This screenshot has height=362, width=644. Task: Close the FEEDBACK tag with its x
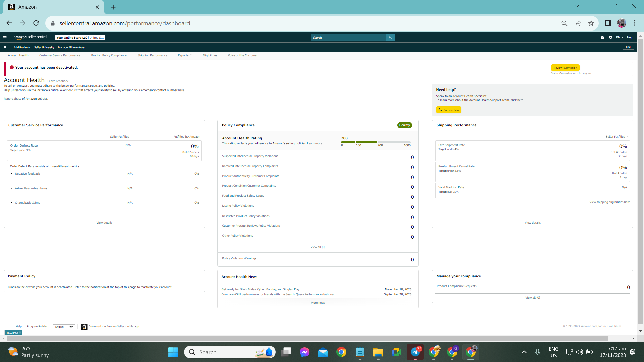click(20, 333)
